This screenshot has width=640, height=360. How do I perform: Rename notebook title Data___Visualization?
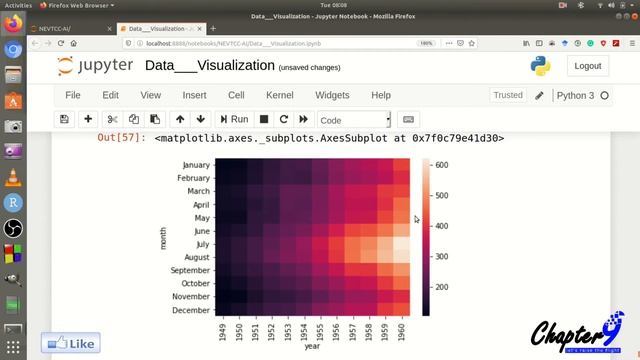pyautogui.click(x=210, y=65)
